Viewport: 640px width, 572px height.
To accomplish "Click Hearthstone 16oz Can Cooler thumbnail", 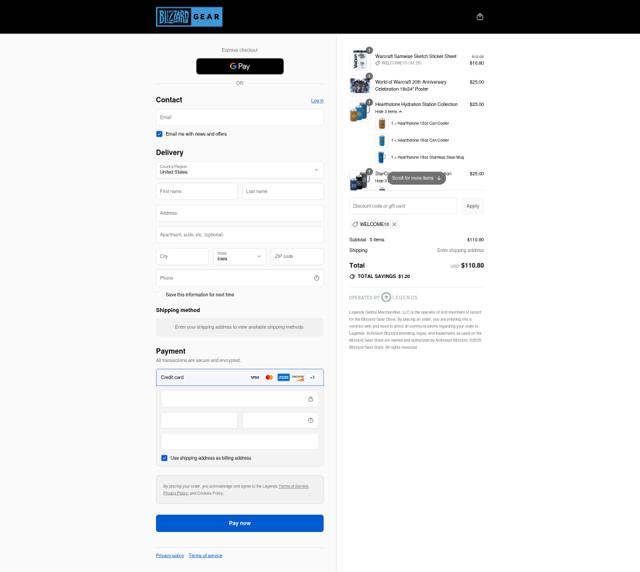I will click(x=382, y=140).
